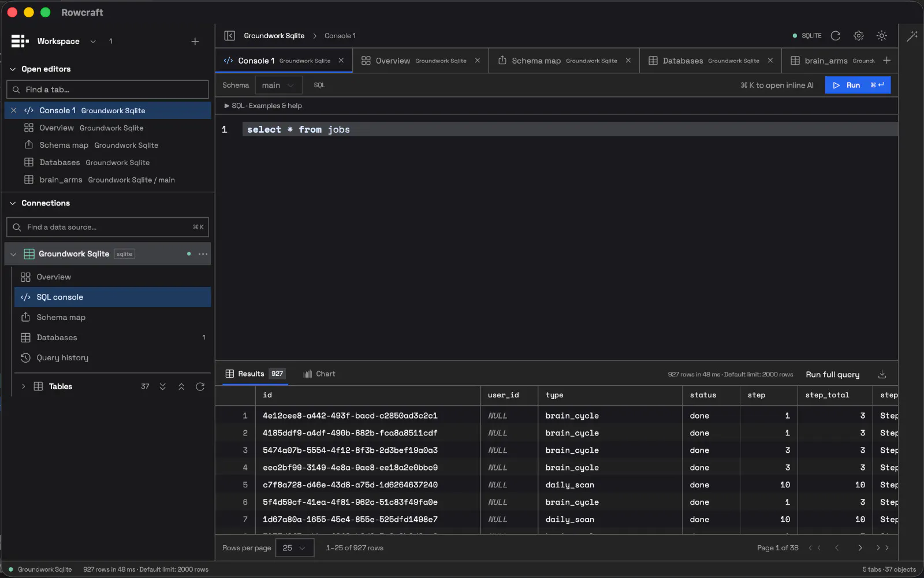Collapse the Connections section
924x578 pixels.
(x=13, y=203)
